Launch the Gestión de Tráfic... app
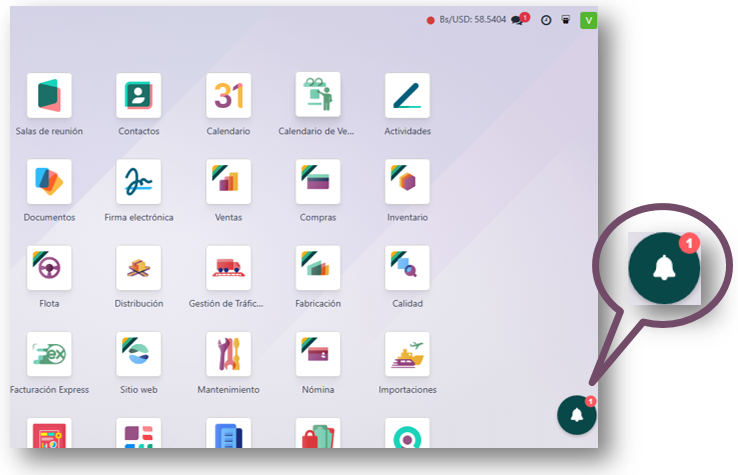Screen dimensions: 738x475 [x=228, y=268]
